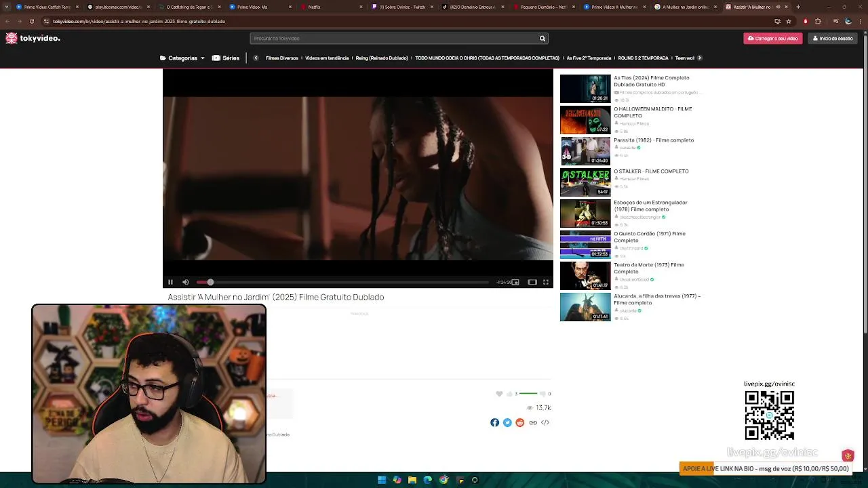Open Teatro da Morte (1973) thumbnail
This screenshot has height=488, width=868.
tap(585, 276)
